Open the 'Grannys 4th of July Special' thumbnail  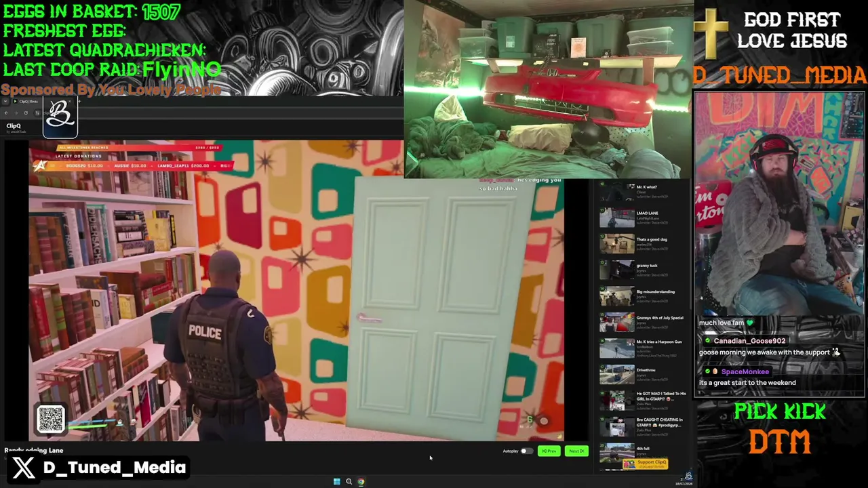tap(616, 322)
